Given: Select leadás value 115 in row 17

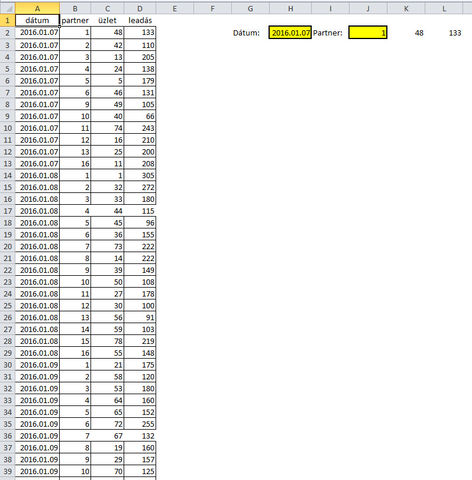Looking at the screenshot, I should point(140,211).
